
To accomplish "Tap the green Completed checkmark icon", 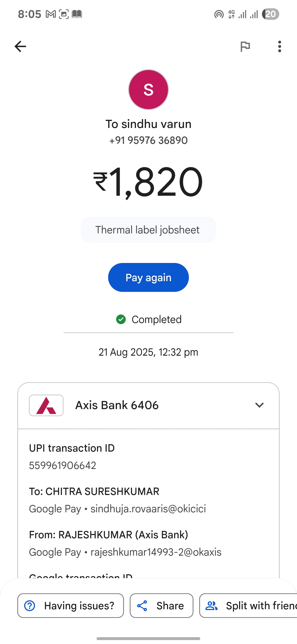I will 121,319.
